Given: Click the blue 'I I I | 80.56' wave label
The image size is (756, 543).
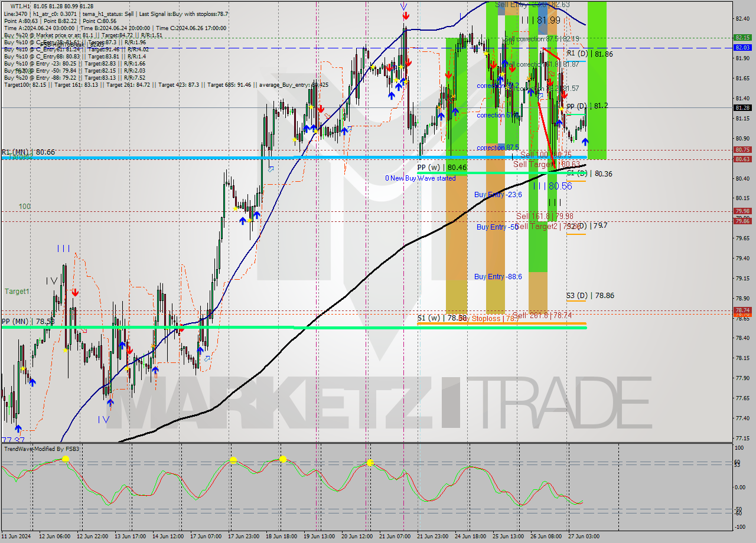Looking at the screenshot, I should [552, 186].
